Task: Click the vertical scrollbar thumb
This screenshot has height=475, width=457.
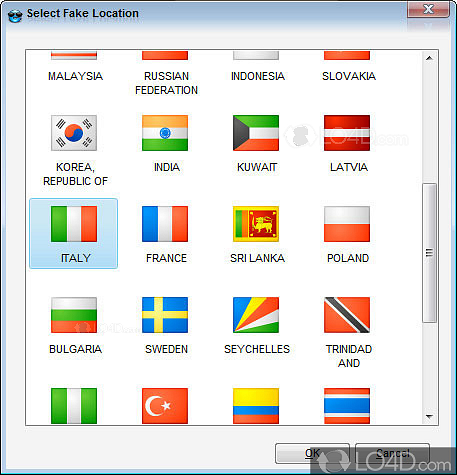Action: coord(429,253)
